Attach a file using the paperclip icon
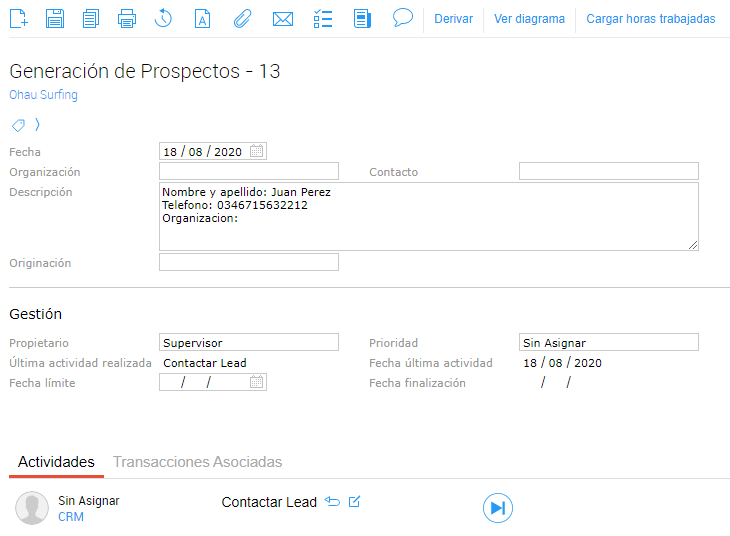 241,18
